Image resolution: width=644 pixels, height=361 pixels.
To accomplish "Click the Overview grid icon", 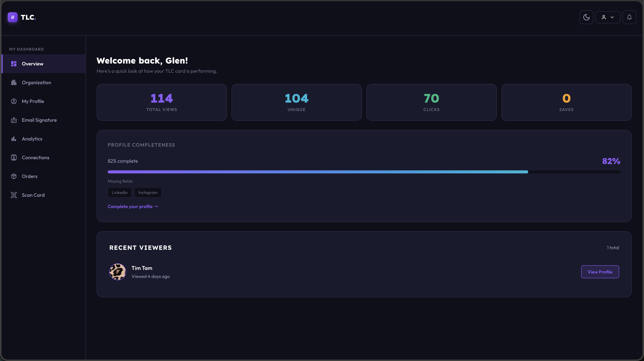I will 14,64.
